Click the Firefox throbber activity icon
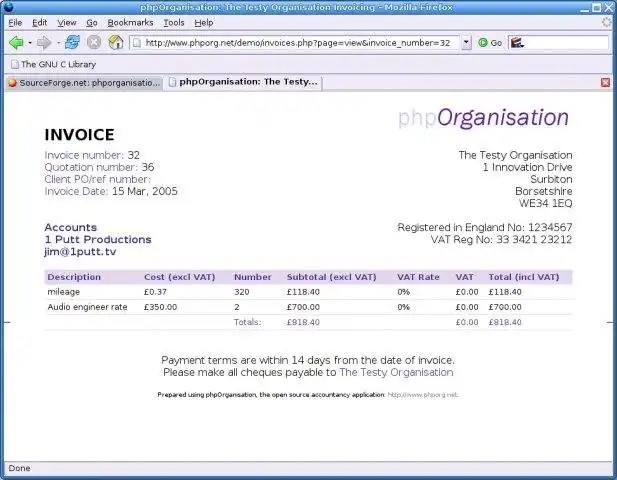 606,22
